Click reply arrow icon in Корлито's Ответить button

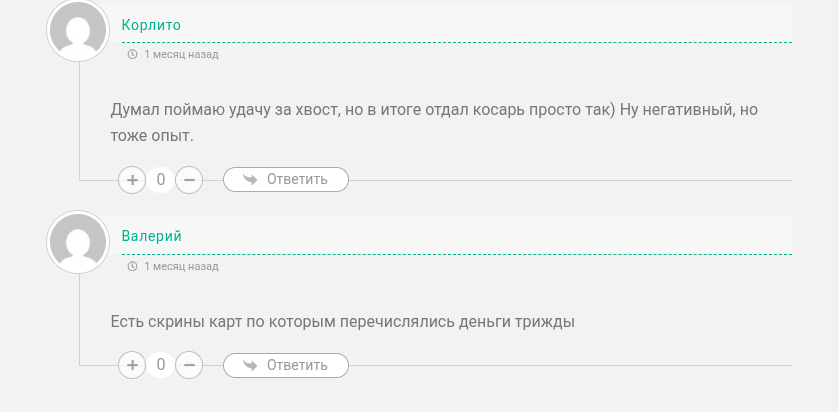coord(250,180)
